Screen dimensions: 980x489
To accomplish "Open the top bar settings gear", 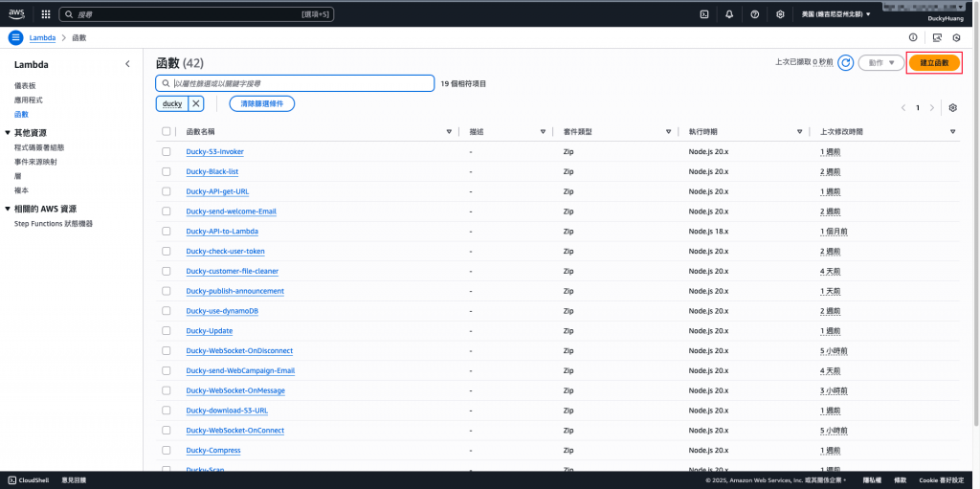I will 780,14.
